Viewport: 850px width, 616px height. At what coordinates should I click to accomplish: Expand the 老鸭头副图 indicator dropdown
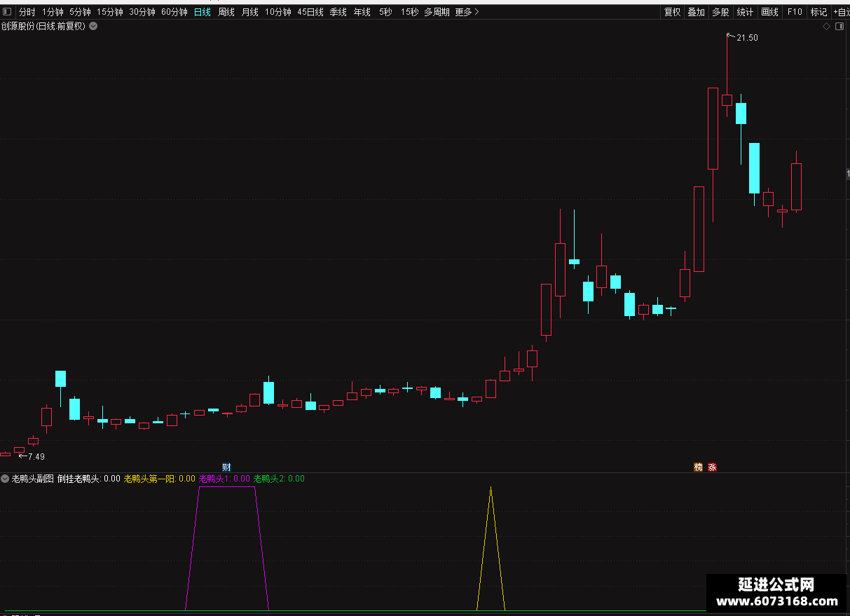pos(6,479)
